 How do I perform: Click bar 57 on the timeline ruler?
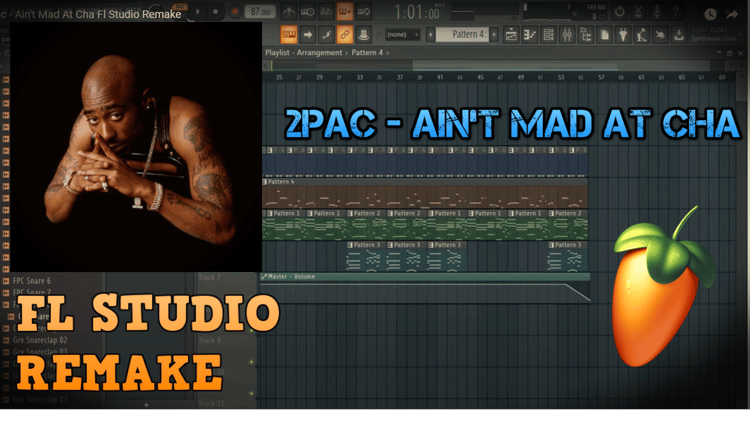pos(601,77)
